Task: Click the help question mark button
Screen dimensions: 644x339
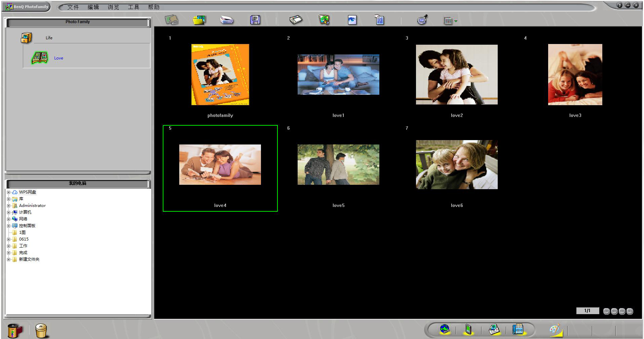Action: click(x=619, y=5)
